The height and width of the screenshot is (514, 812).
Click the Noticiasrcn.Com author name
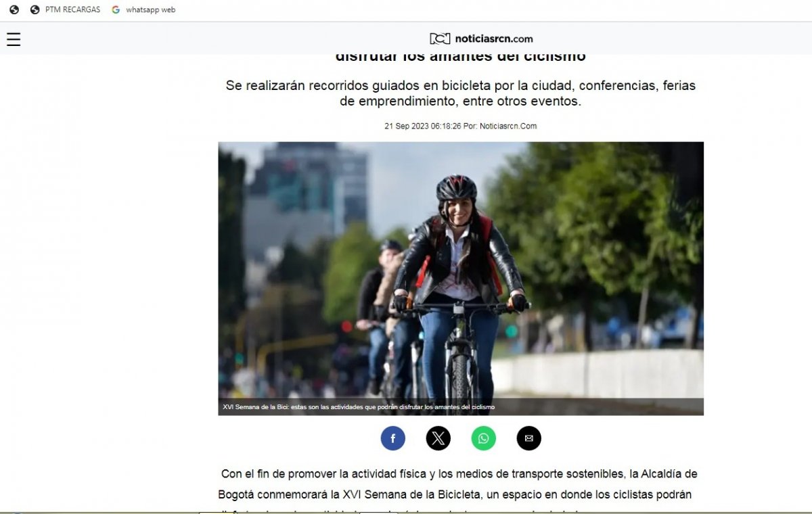pos(507,126)
